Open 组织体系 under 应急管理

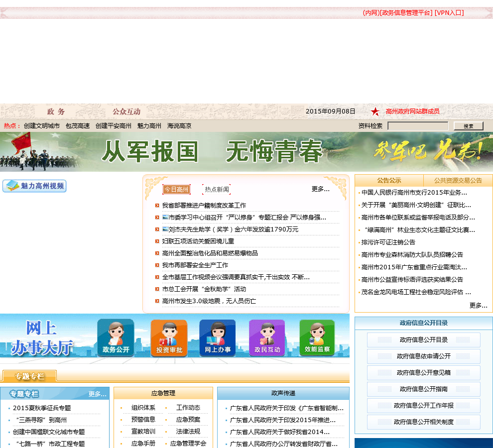(143, 408)
